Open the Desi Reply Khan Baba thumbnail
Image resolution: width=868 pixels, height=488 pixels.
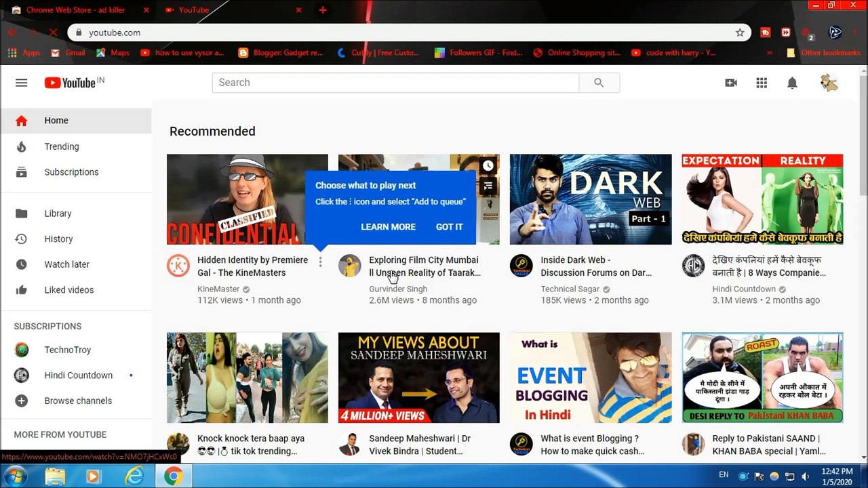click(762, 378)
